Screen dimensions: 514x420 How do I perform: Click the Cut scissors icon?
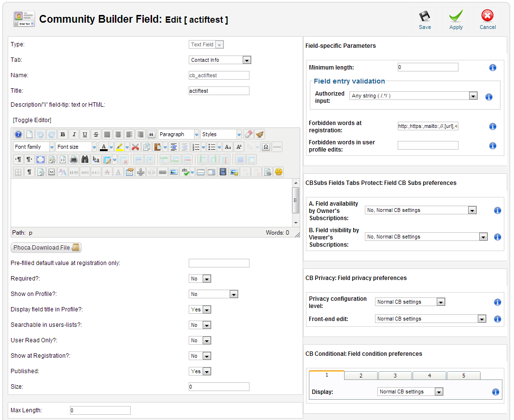(136, 147)
